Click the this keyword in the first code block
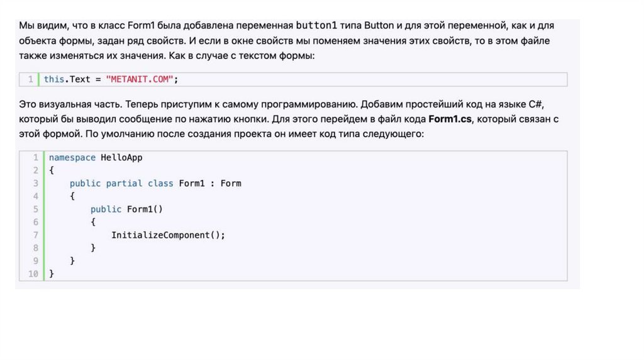 pyautogui.click(x=53, y=79)
